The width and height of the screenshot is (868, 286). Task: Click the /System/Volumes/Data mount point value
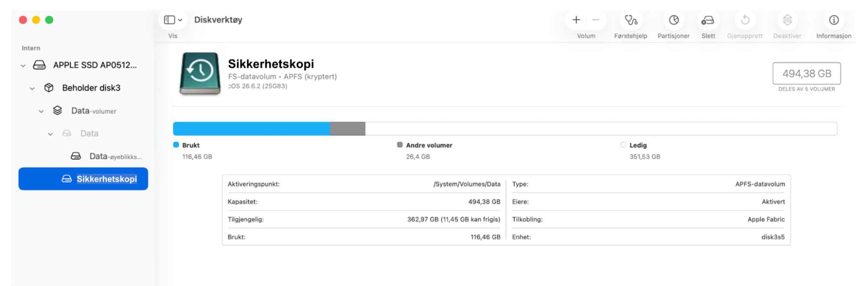coord(467,184)
